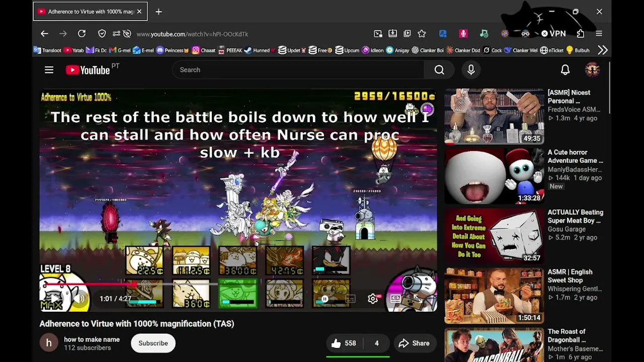Open the YouTube guide hamburger menu
This screenshot has width=644, height=362.
pos(49,70)
